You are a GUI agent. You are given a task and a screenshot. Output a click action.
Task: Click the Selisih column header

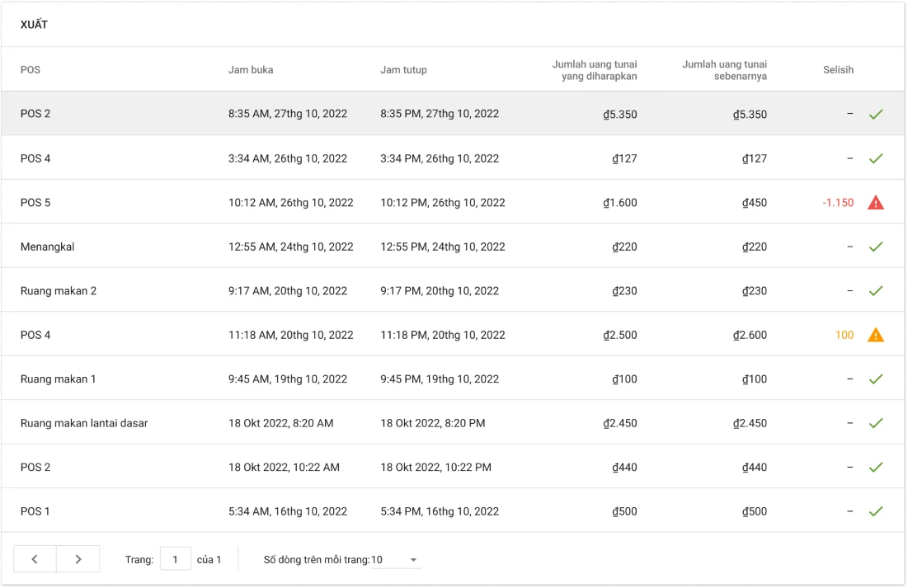(x=838, y=70)
